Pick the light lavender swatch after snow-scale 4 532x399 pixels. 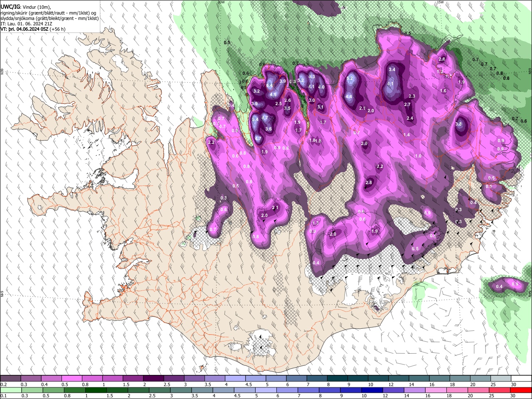pyautogui.click(x=235, y=379)
